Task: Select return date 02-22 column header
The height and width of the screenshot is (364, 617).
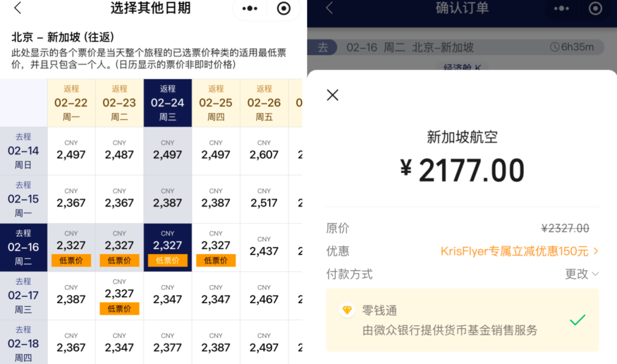Action: 71,103
